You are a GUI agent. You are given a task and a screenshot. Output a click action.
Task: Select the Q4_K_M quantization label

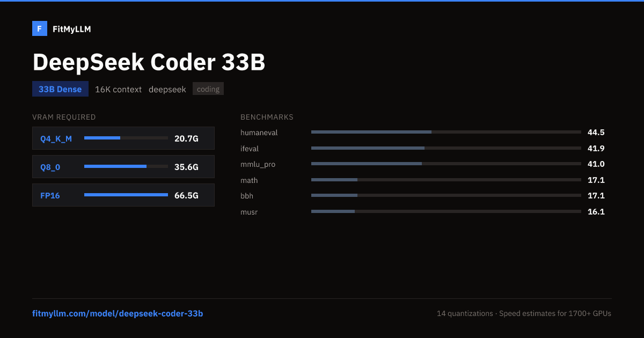coord(56,138)
